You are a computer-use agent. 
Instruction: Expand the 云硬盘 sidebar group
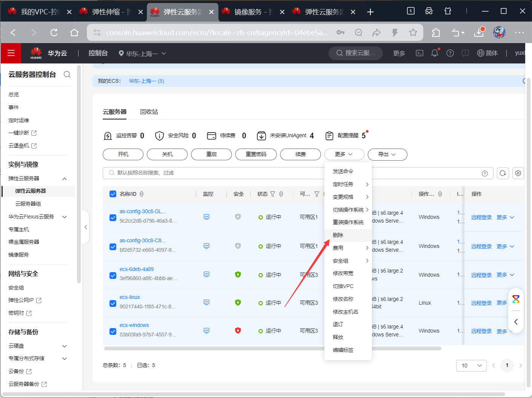(x=65, y=346)
